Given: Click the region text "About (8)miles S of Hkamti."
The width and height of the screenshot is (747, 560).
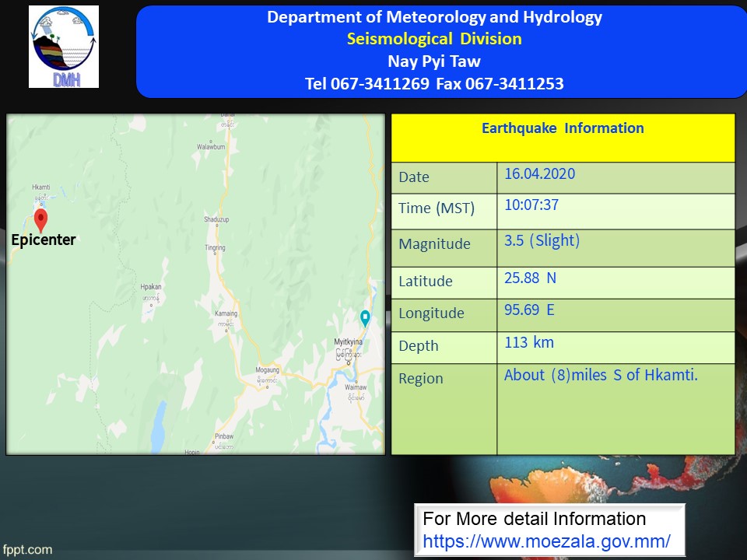Looking at the screenshot, I should click(601, 375).
